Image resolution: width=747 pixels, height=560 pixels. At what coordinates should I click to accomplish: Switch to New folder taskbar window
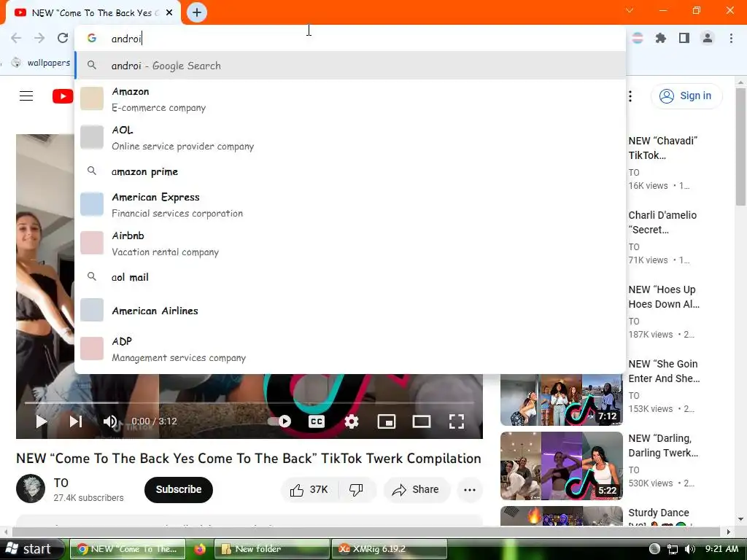pyautogui.click(x=272, y=549)
